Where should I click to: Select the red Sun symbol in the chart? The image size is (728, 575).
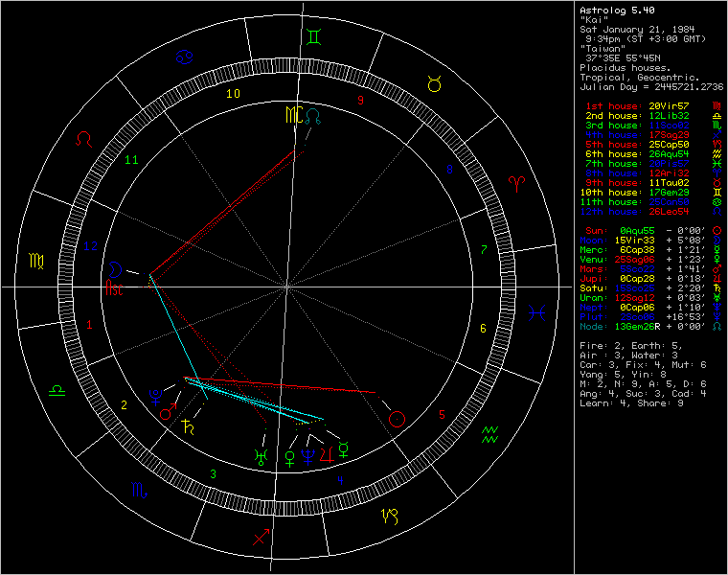coord(398,419)
